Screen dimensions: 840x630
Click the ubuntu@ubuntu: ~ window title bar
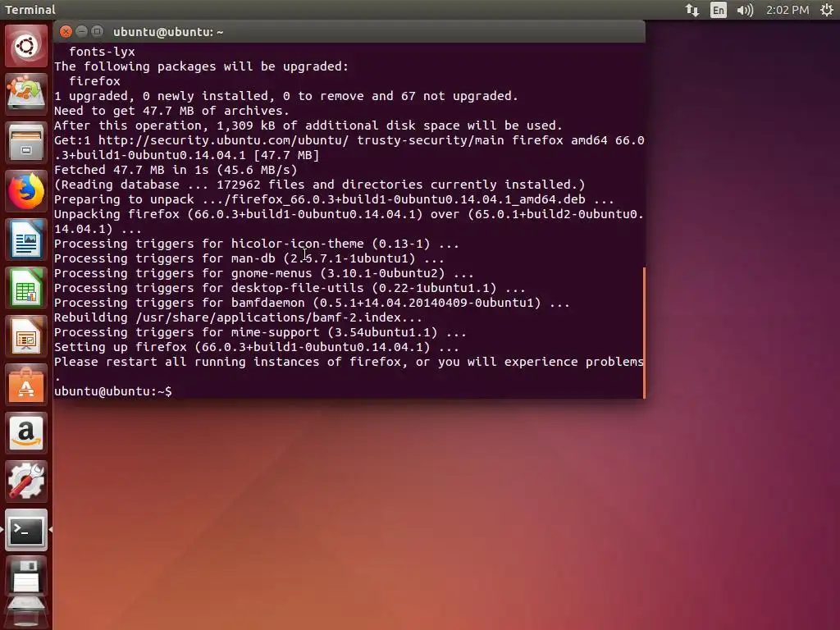pos(349,32)
